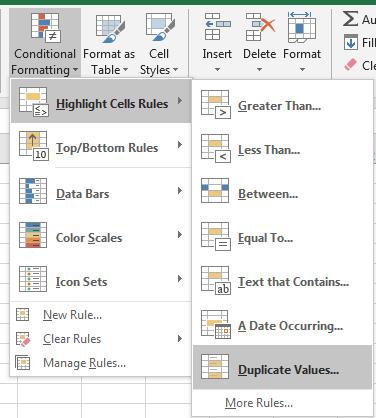The height and width of the screenshot is (418, 376).
Task: Expand the Highlight Cells Rules submenu arrow
Action: 180,100
